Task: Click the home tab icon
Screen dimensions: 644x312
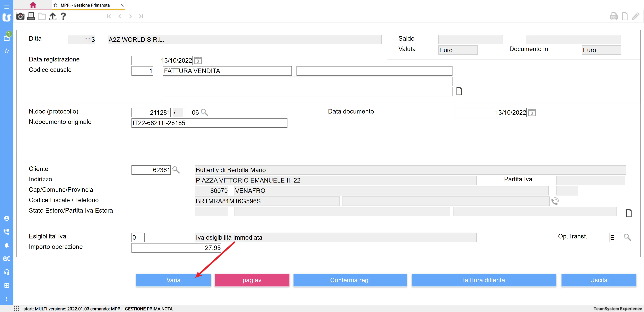Action: point(33,5)
